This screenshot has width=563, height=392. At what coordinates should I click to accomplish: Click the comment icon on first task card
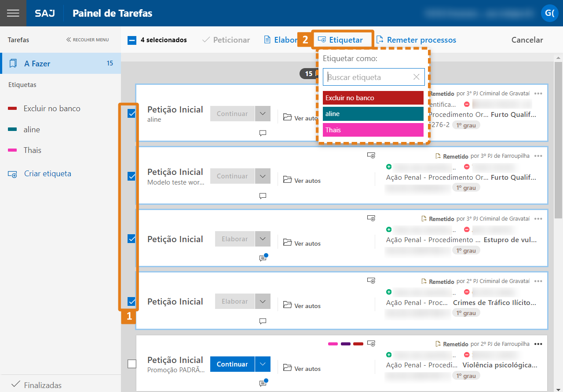click(263, 133)
